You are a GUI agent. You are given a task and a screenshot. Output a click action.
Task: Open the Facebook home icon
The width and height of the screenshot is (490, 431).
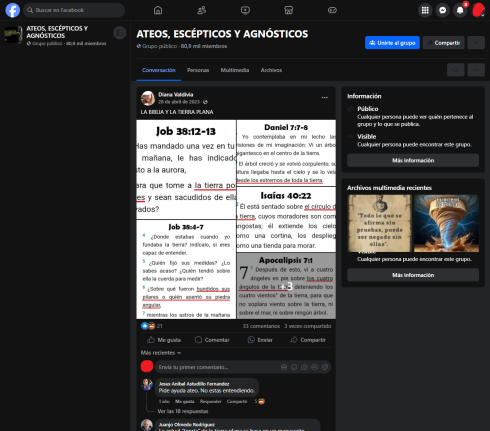tap(158, 10)
